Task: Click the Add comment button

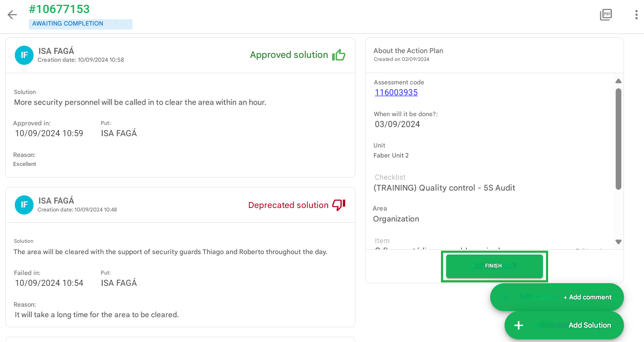Action: point(557,297)
